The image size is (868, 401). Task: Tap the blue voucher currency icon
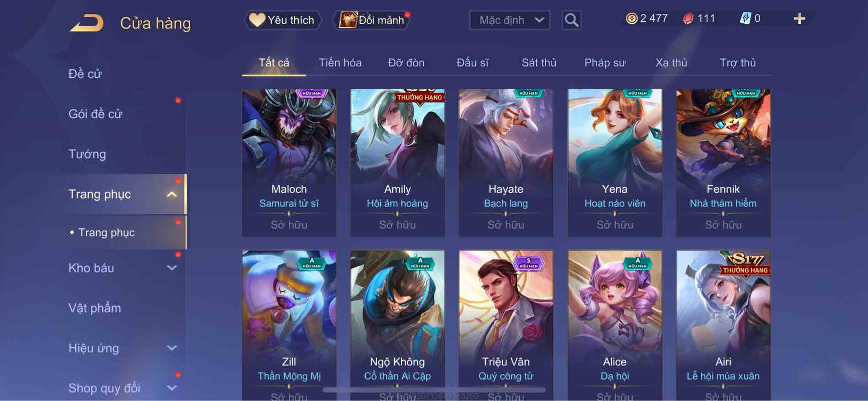click(745, 18)
